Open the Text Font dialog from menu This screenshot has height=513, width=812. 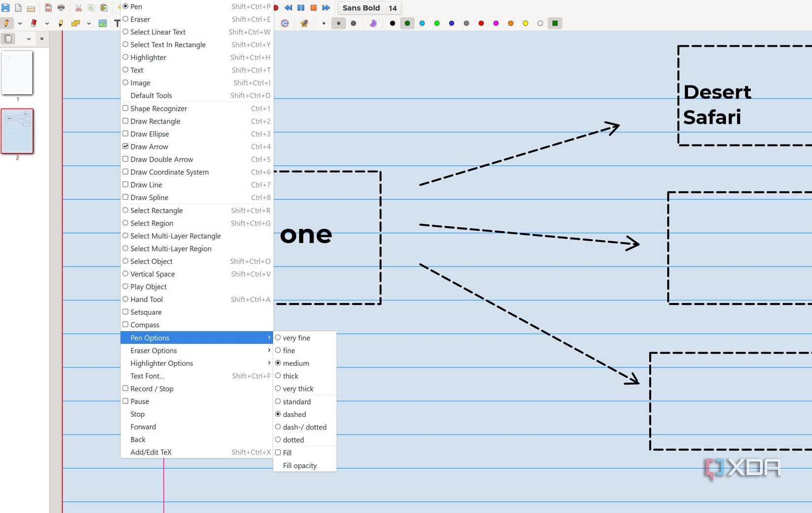(x=147, y=376)
